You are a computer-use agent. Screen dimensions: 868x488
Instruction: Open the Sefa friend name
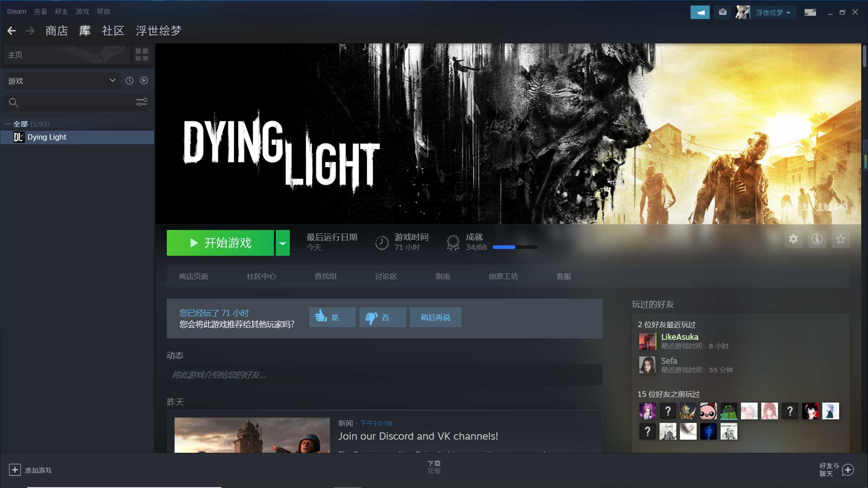coord(669,361)
